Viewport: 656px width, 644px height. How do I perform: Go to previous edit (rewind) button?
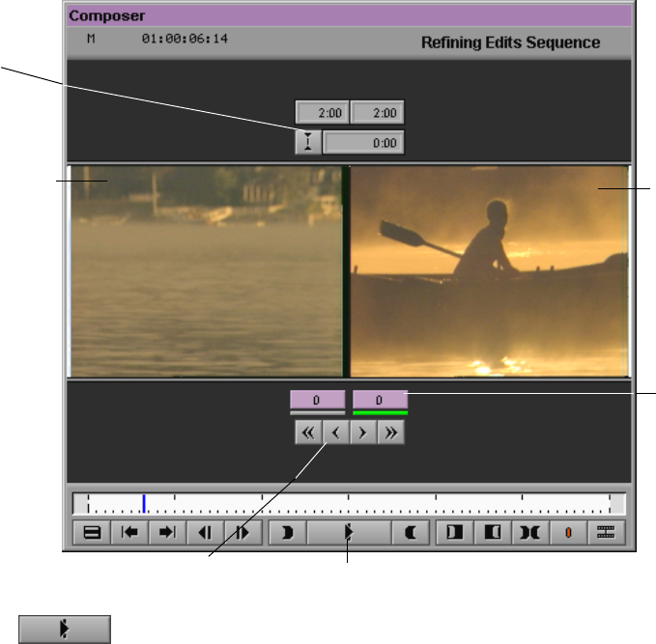[x=129, y=532]
